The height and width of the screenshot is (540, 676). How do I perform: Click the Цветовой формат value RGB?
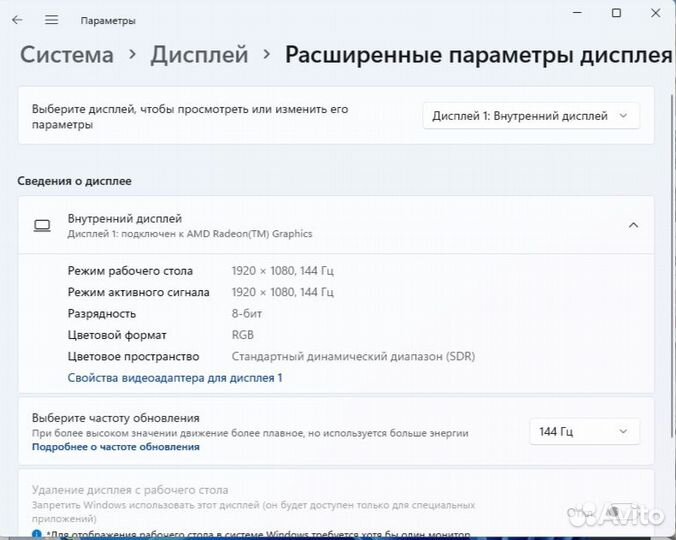tap(243, 335)
